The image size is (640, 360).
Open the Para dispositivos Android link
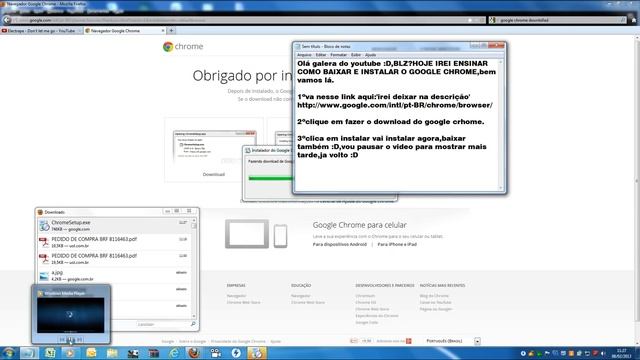click(340, 244)
